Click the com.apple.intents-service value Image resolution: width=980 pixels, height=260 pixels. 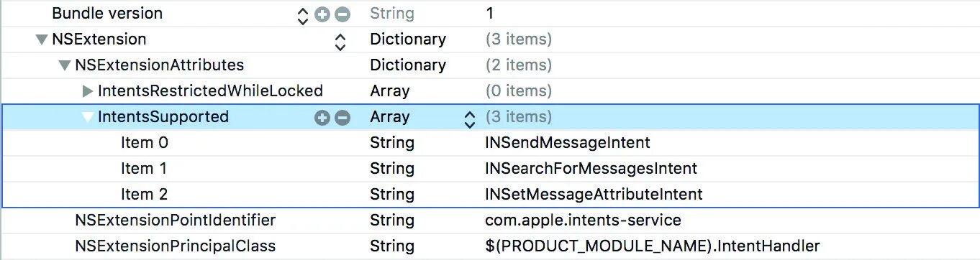pyautogui.click(x=583, y=220)
